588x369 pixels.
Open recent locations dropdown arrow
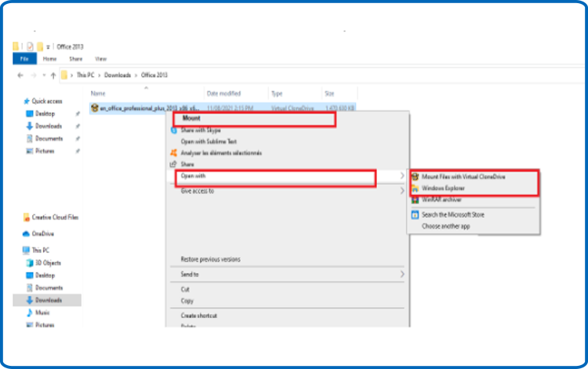[x=44, y=75]
